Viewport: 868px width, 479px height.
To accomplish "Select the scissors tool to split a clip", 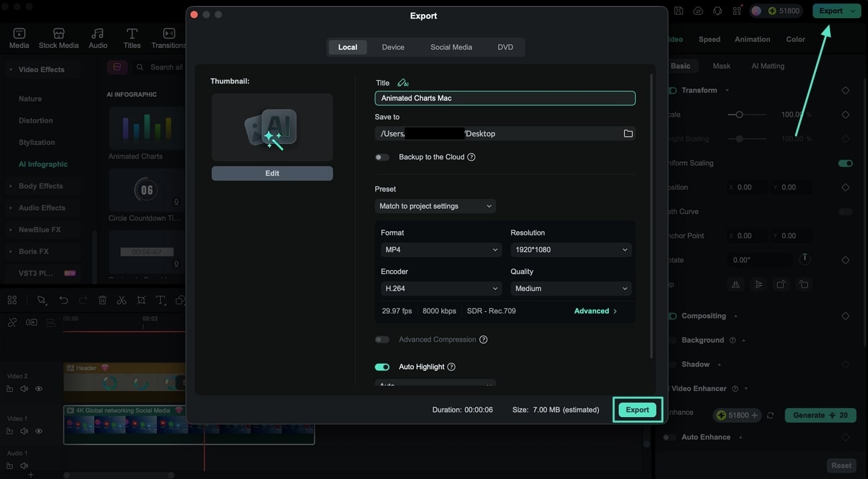I will point(122,300).
